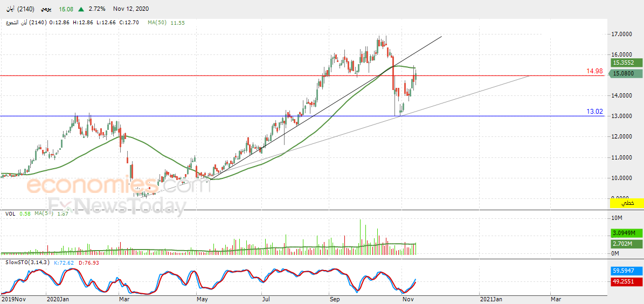Click the 14.0000 price axis label
Viewport: 644px width, 304px height.
(x=622, y=96)
